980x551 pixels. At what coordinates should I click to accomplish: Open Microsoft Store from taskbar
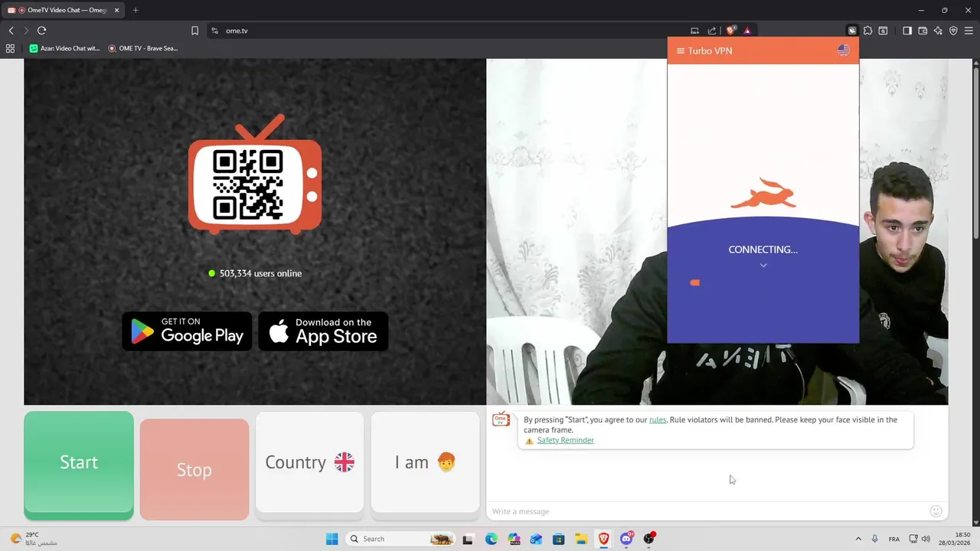point(558,539)
